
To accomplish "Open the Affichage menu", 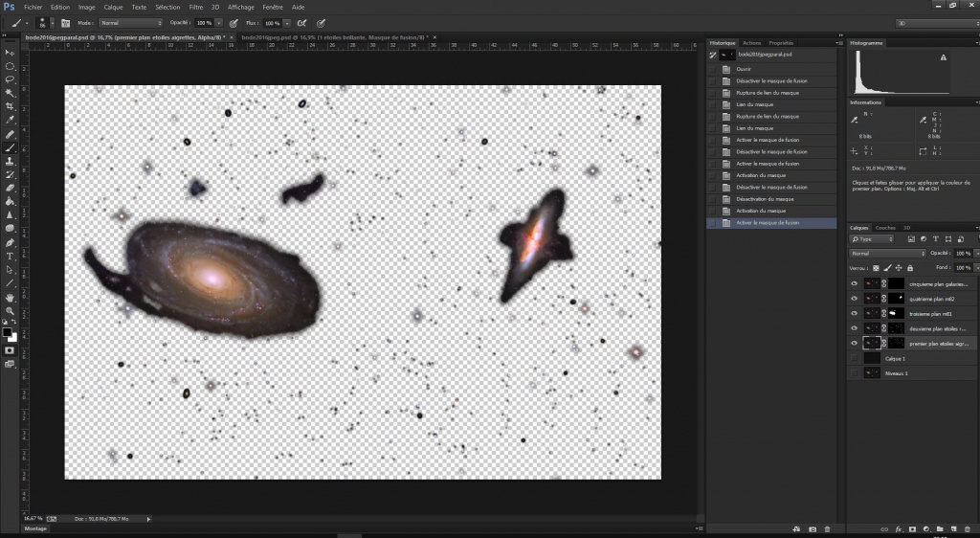I will point(240,7).
